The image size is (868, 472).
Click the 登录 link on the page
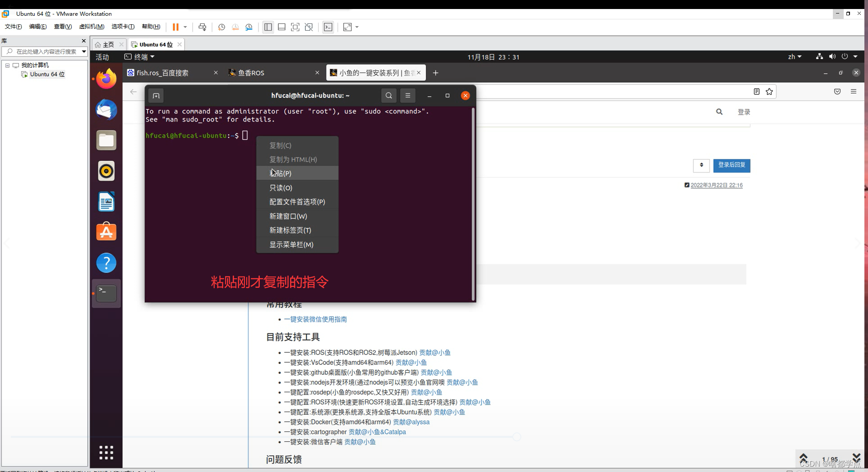744,112
